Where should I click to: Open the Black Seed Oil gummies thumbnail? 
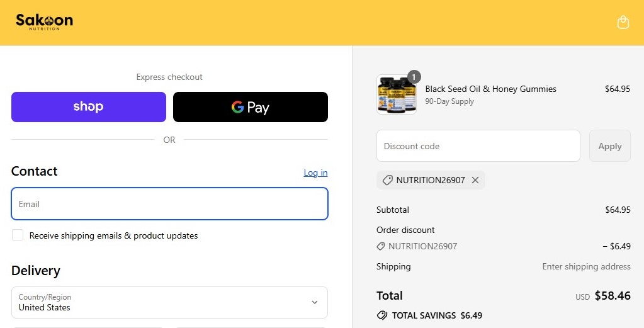[x=396, y=95]
